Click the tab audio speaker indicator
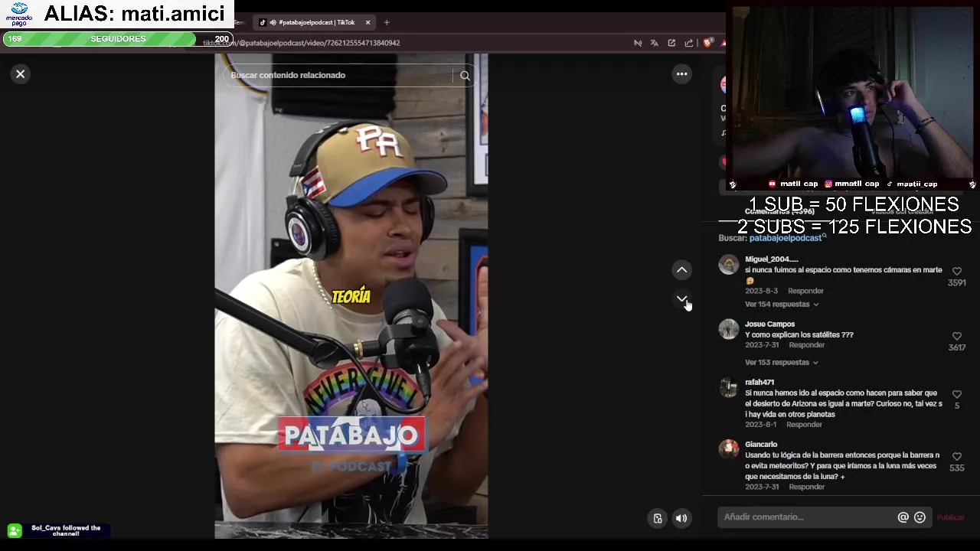980x551 pixels. click(x=273, y=22)
